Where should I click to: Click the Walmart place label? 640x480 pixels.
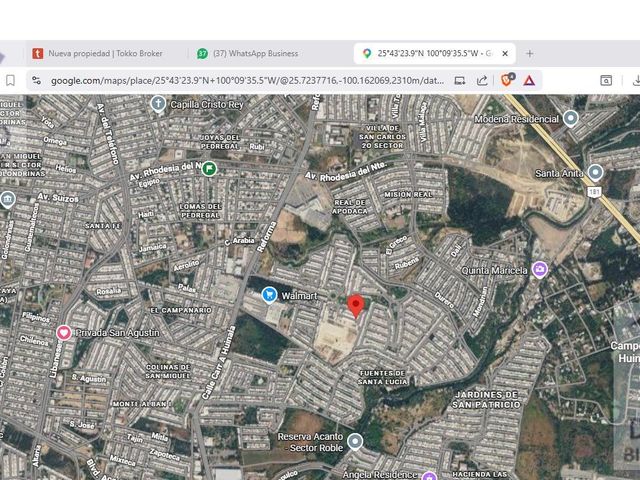[x=299, y=296]
